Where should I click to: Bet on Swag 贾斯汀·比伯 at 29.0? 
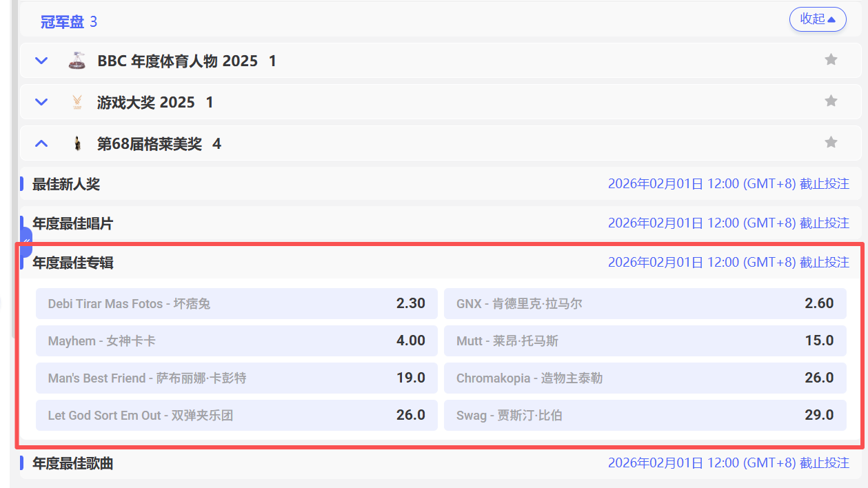point(645,415)
